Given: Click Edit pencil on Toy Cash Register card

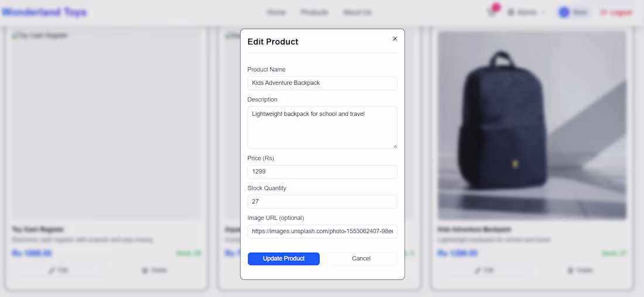Looking at the screenshot, I should (x=59, y=270).
